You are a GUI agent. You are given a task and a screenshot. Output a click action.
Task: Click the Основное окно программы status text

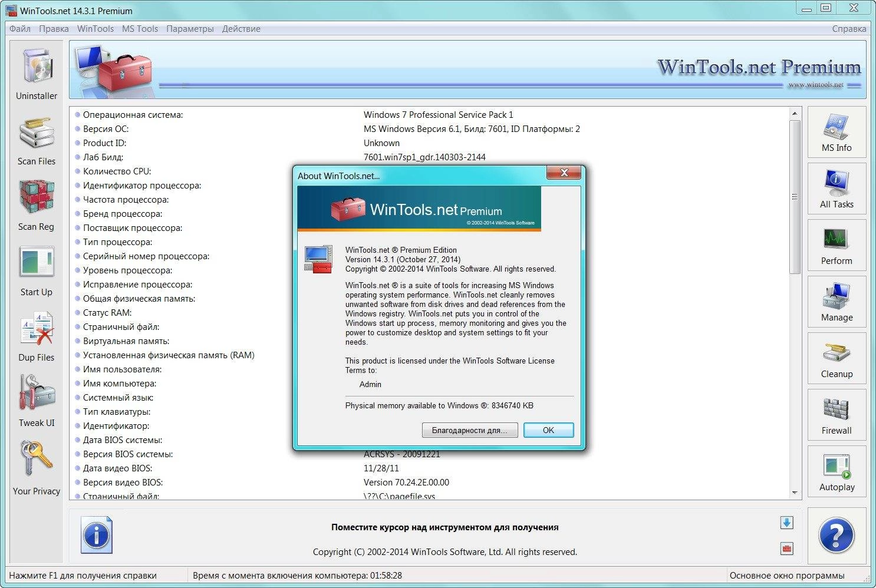[787, 576]
